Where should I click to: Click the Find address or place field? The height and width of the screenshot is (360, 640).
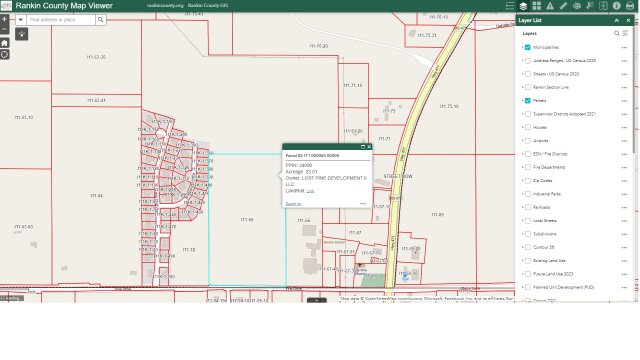(61, 20)
